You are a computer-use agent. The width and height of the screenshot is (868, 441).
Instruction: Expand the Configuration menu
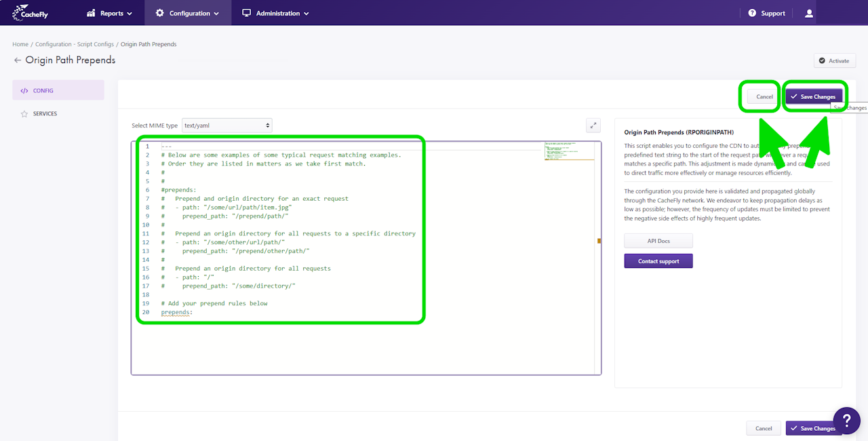pyautogui.click(x=187, y=13)
